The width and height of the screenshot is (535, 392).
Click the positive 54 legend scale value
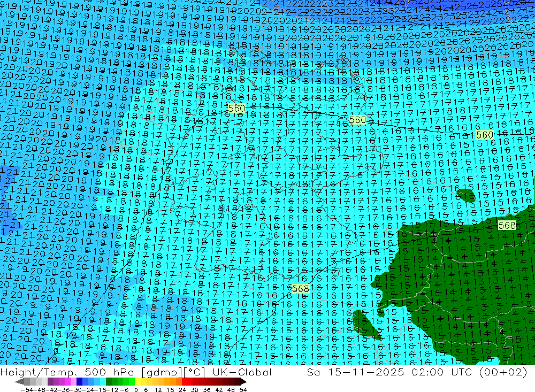click(243, 390)
